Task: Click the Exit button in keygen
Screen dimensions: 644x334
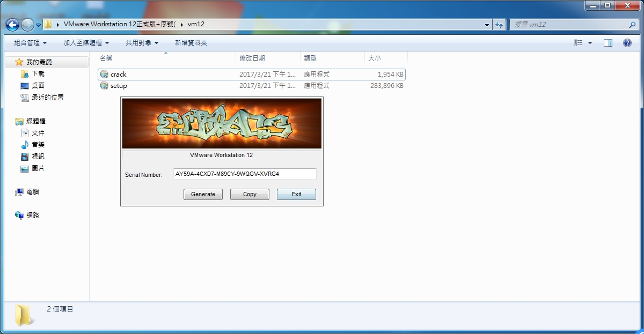Action: (x=296, y=194)
